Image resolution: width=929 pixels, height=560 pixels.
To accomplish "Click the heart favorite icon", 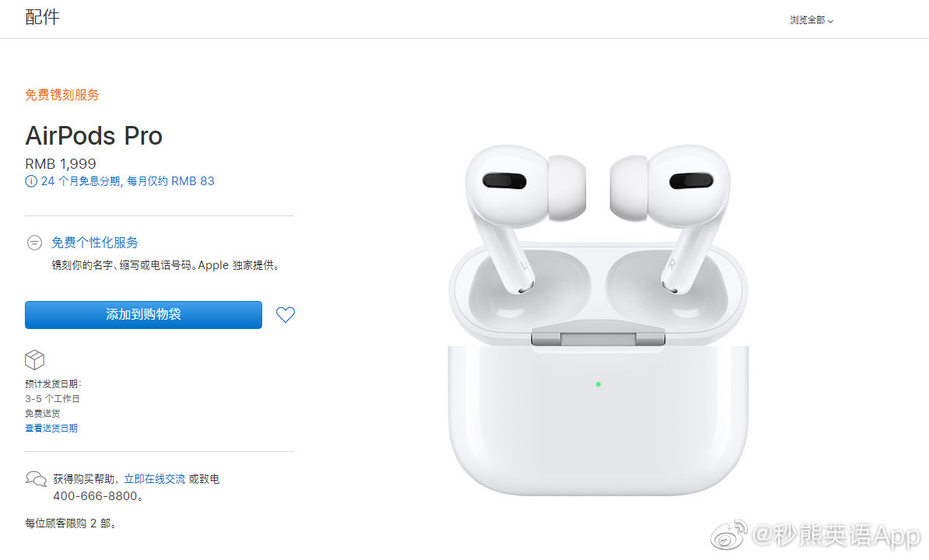I will pyautogui.click(x=285, y=315).
